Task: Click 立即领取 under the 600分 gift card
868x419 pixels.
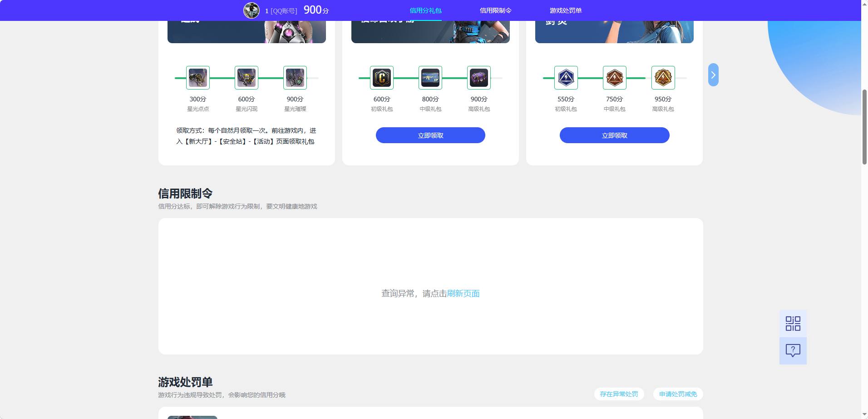Action: click(x=430, y=135)
